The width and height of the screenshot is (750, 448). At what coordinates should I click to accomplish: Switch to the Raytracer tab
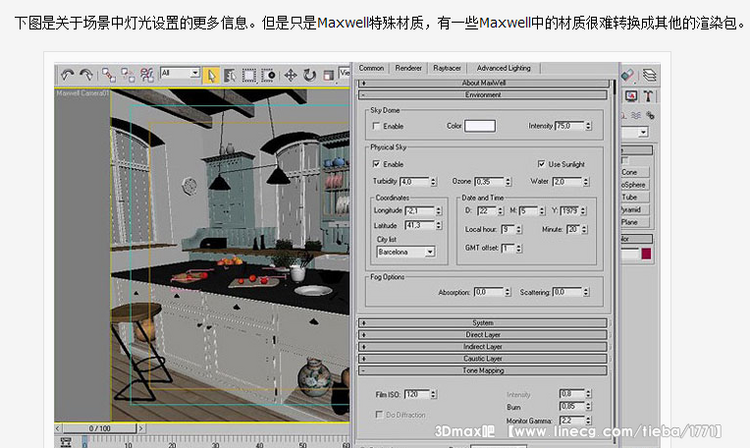[x=446, y=68]
